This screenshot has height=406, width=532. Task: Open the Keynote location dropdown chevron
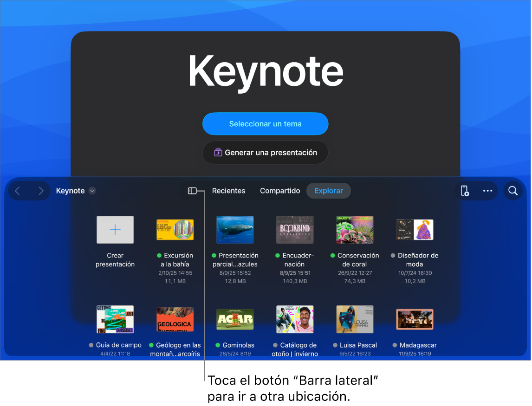coord(92,191)
